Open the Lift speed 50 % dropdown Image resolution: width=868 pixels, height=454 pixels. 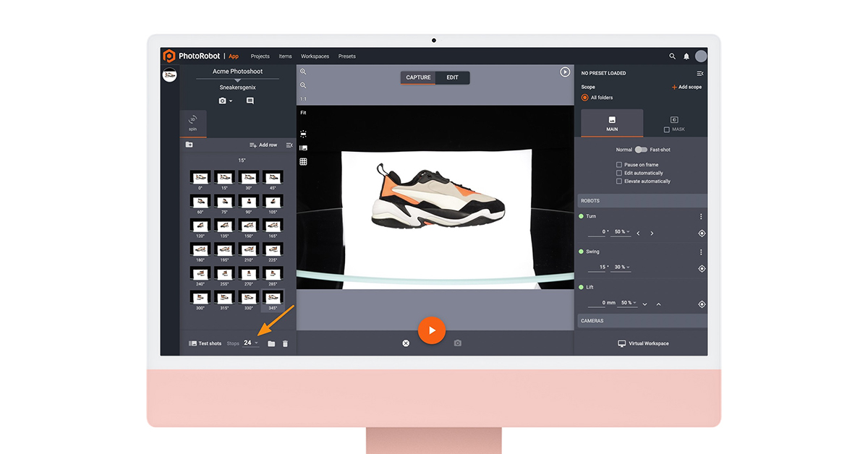629,303
